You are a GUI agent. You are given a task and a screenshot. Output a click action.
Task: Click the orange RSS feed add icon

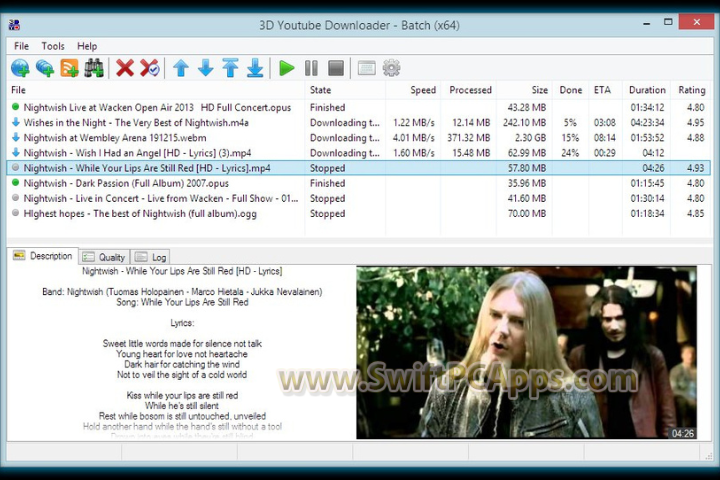click(x=69, y=68)
